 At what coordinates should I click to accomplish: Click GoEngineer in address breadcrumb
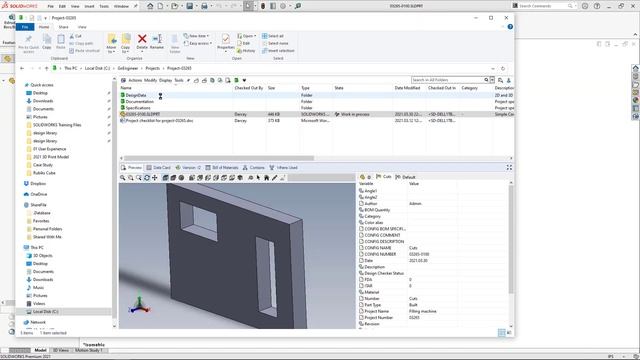(128, 68)
